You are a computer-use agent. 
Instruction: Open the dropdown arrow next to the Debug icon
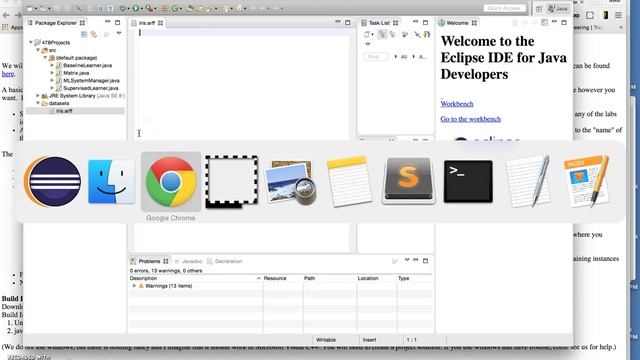[x=128, y=8]
